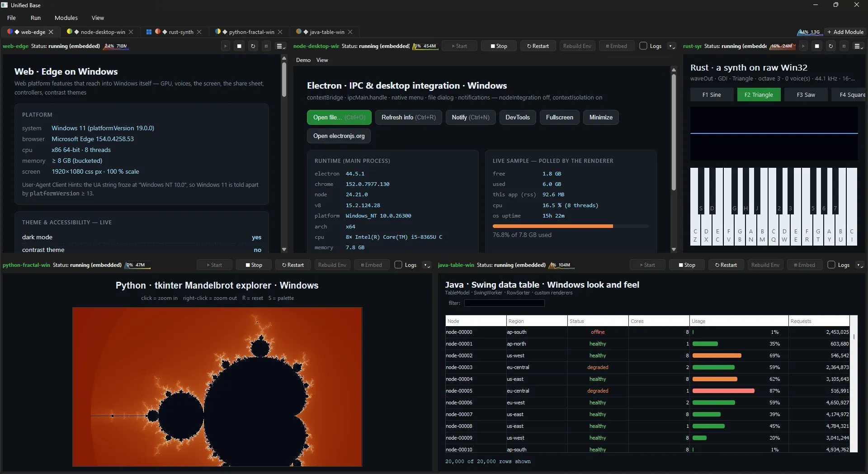Close the rust-synth tab
This screenshot has width=868, height=474.
[199, 32]
